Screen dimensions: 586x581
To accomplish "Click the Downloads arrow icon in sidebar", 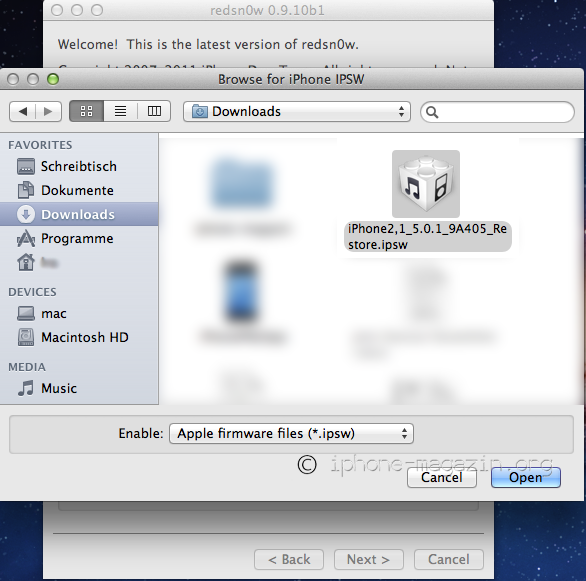I will point(26,214).
